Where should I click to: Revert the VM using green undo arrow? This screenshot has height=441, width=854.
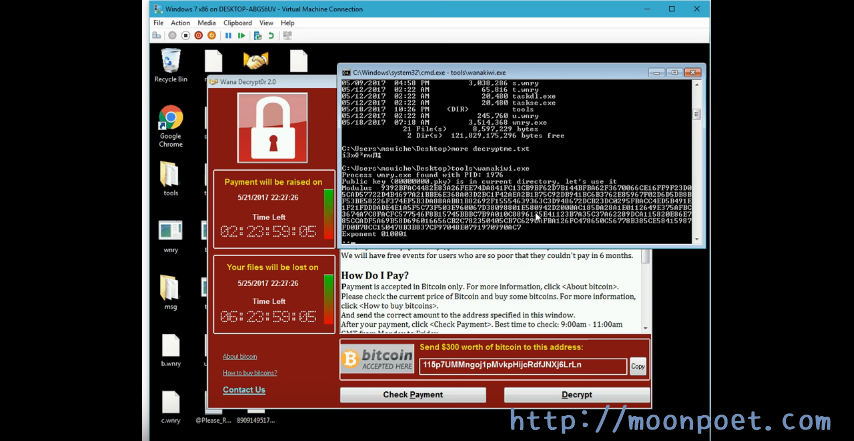click(271, 35)
